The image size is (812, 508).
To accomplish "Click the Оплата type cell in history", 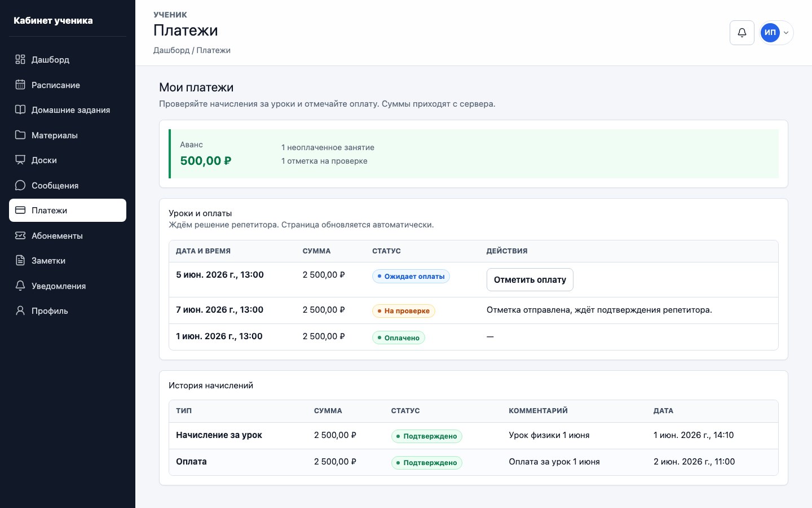I will pos(191,462).
